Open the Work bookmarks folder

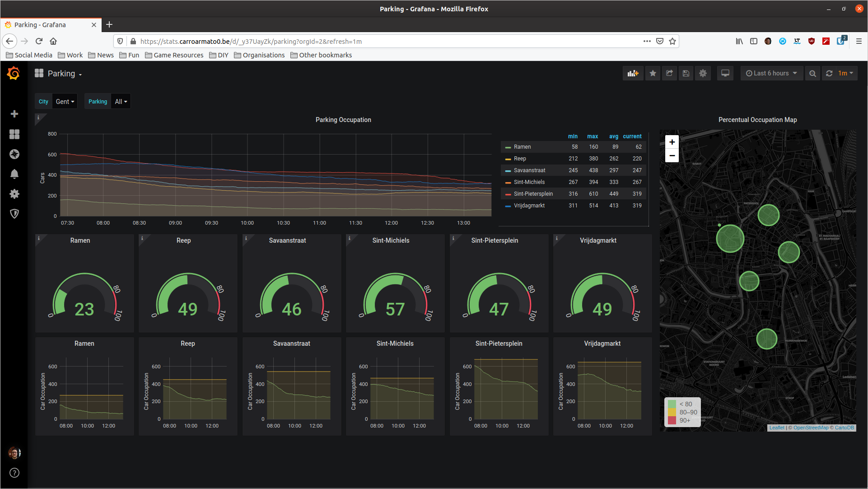coord(70,55)
